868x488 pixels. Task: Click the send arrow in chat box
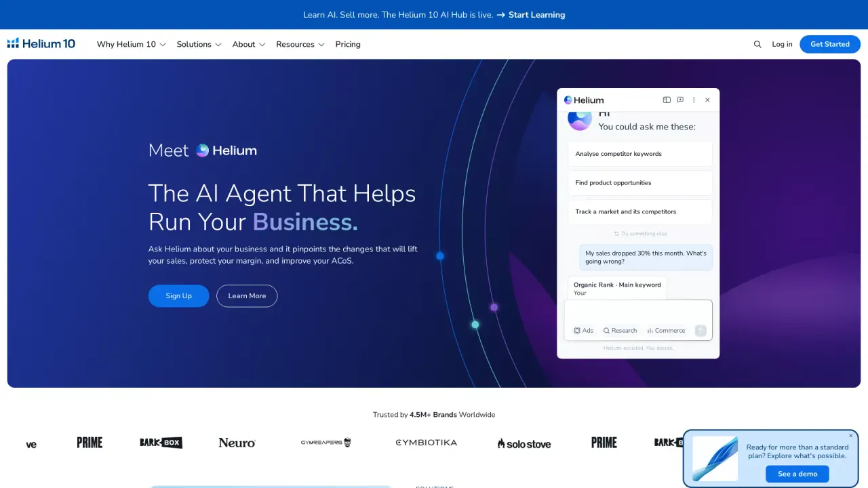[701, 331]
